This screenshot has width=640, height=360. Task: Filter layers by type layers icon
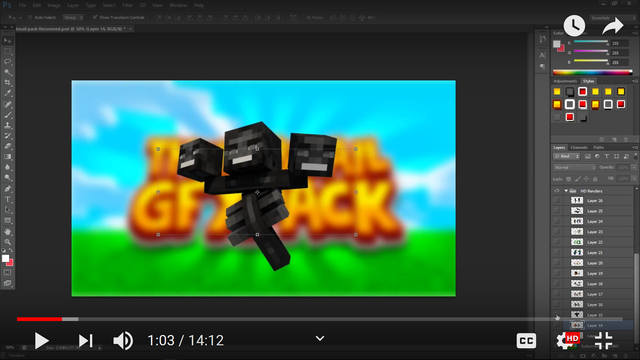tap(607, 156)
